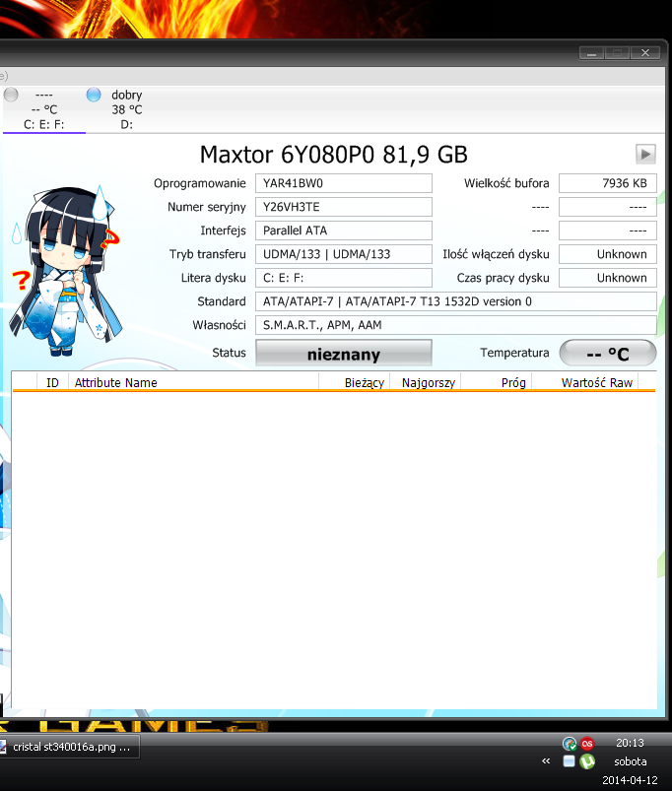Click the Standard field ATA/ATAPI-7

456,301
